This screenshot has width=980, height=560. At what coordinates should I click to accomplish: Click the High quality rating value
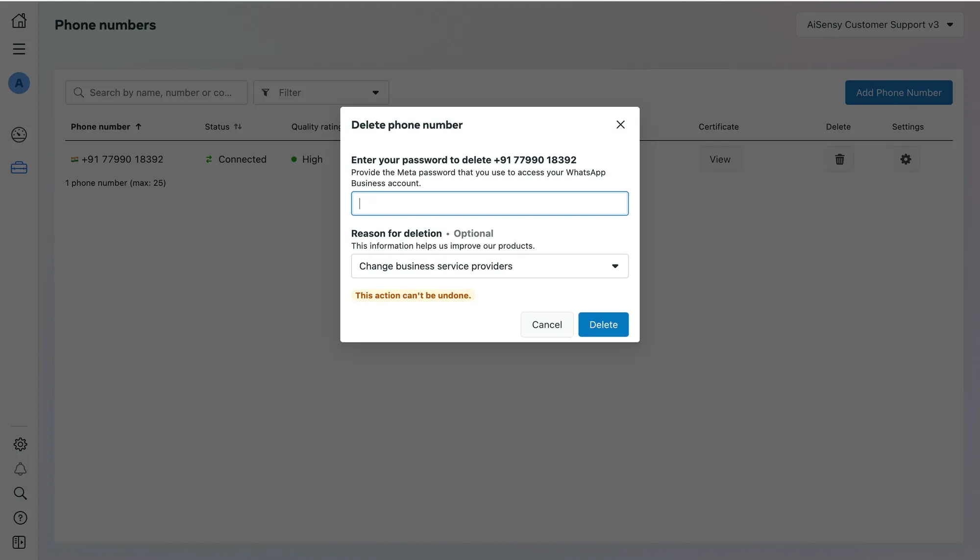(x=312, y=159)
